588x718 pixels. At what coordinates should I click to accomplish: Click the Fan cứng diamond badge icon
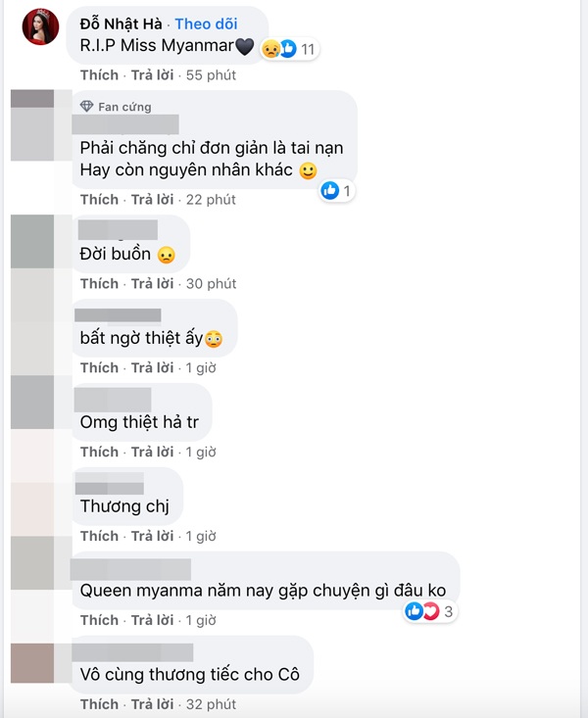[x=86, y=107]
